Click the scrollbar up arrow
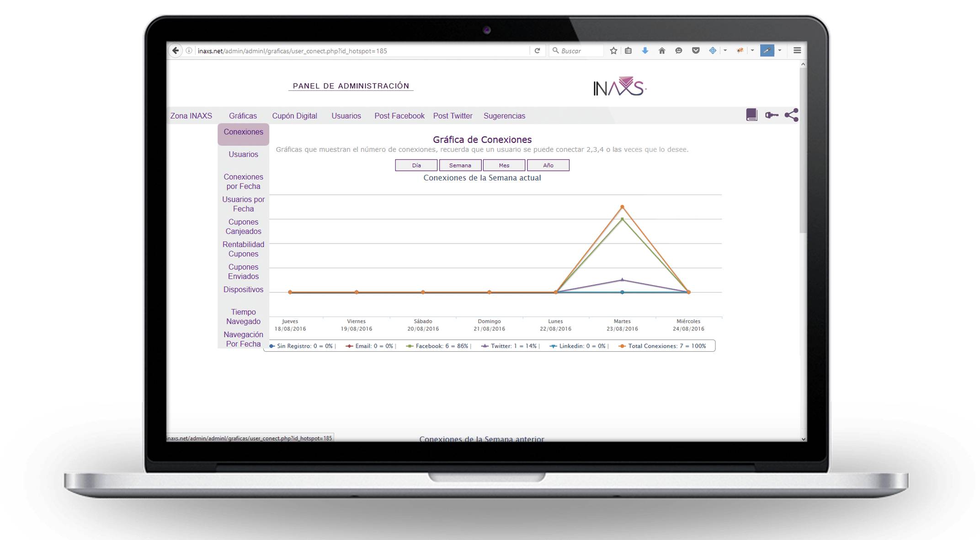 click(803, 64)
